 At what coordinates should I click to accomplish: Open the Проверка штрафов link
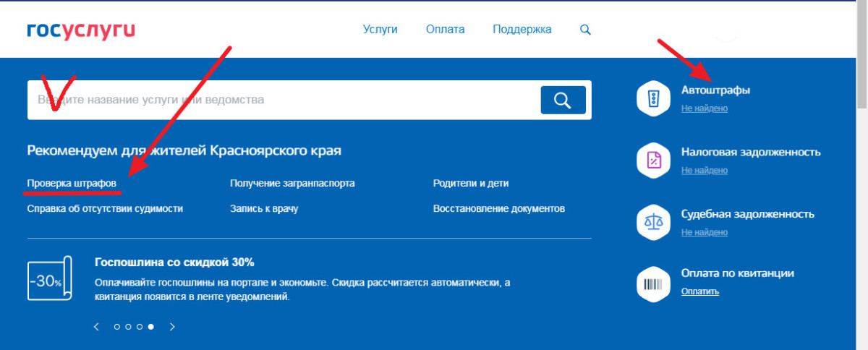[x=72, y=184]
